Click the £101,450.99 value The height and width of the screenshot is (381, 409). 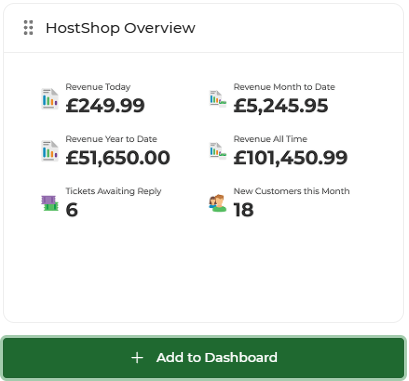(290, 158)
